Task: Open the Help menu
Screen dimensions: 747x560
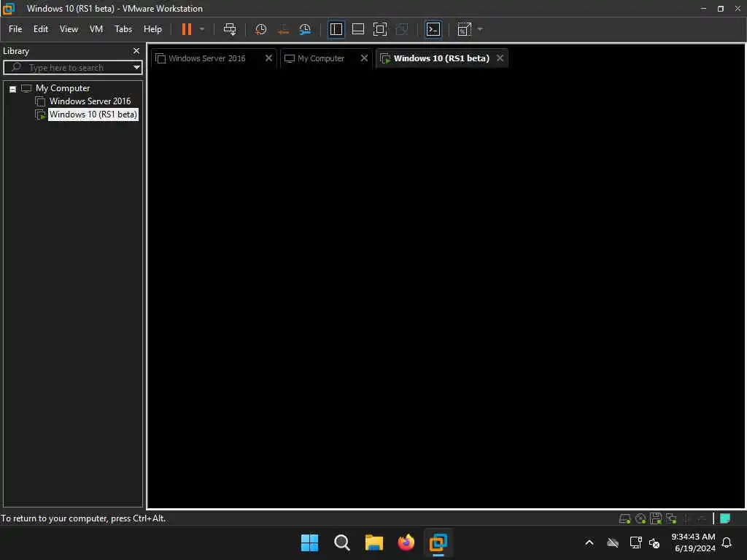Action: 152,29
